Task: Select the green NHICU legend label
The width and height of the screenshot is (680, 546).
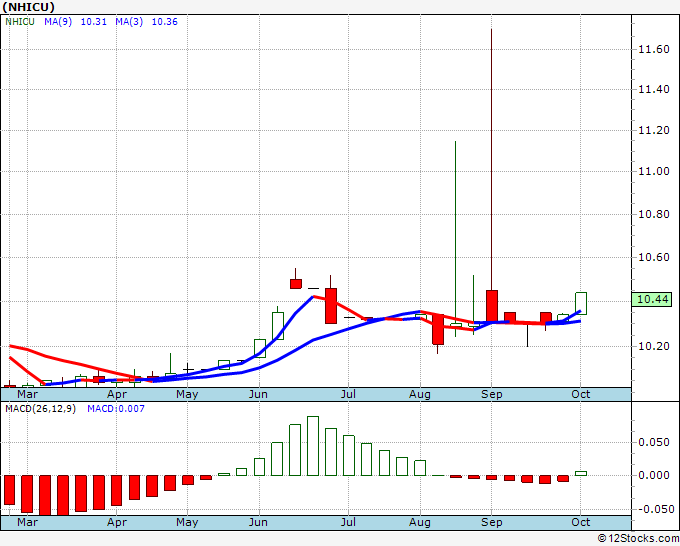Action: click(20, 22)
